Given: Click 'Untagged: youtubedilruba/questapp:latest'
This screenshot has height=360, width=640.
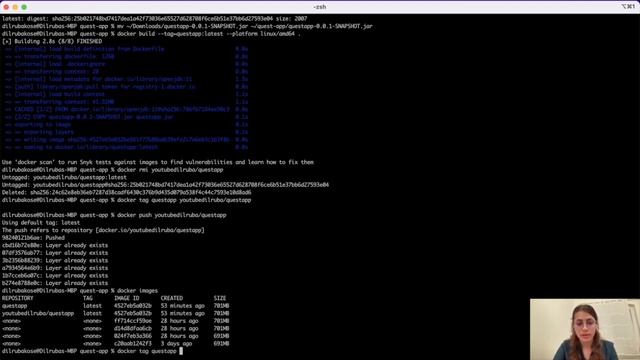Looking at the screenshot, I should pyautogui.click(x=64, y=178).
